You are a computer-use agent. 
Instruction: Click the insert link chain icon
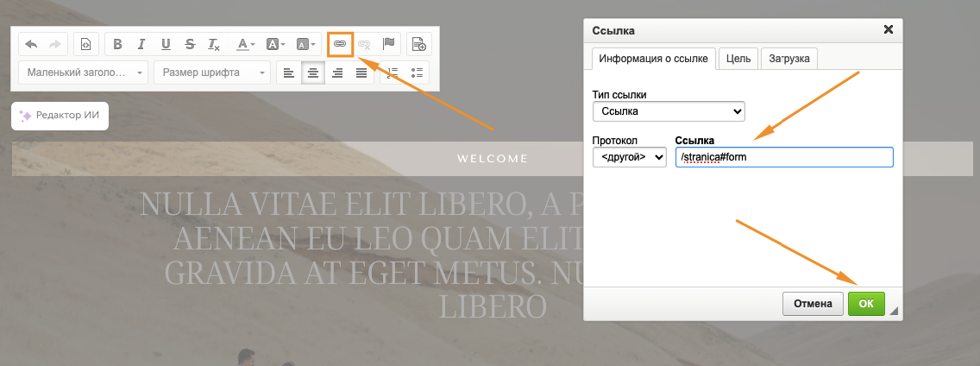tap(341, 43)
